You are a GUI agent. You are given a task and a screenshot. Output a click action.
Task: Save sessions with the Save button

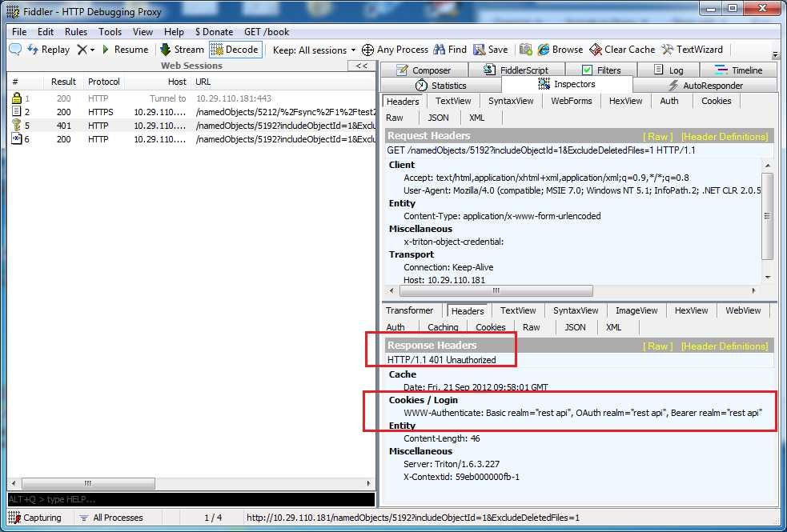[490, 49]
